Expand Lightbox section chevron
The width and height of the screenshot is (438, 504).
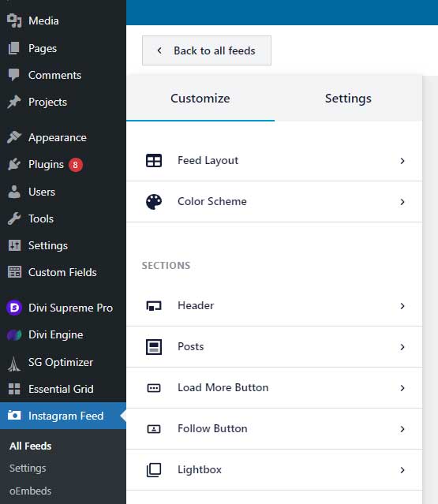point(402,470)
